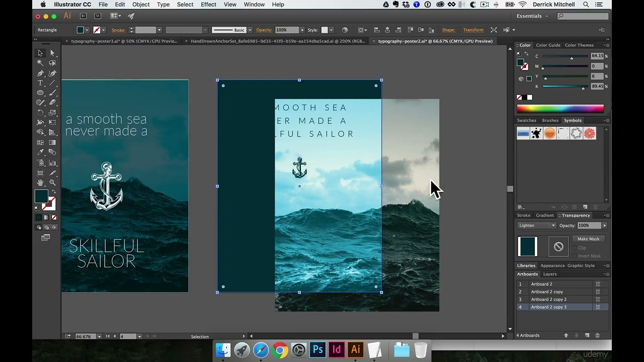Click the large fill color swatch in toolbox
Screen dimensions: 644x362
41,197
